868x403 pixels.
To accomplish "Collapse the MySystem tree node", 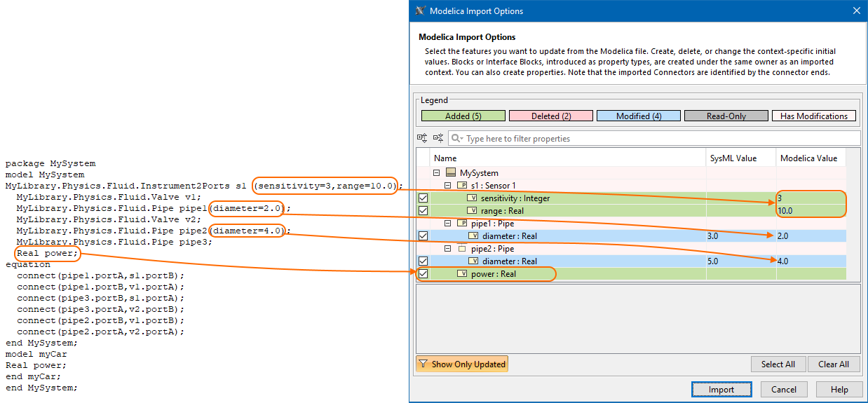I will (437, 173).
